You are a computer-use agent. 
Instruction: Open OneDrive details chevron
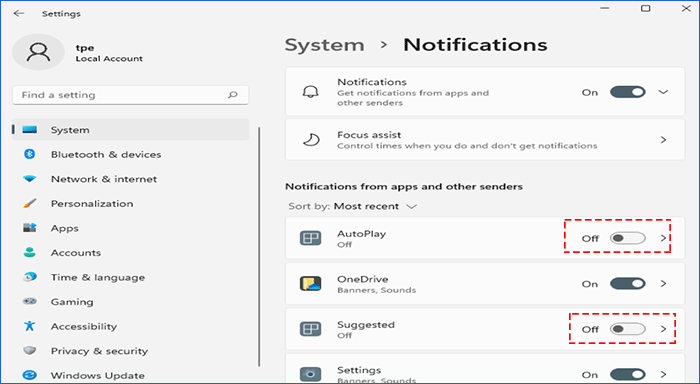click(x=663, y=284)
